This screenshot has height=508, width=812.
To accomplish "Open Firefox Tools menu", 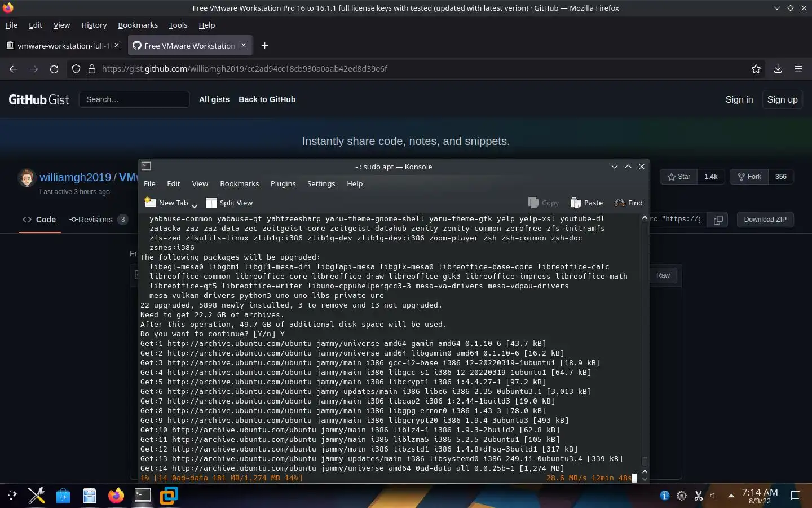I will 178,25.
